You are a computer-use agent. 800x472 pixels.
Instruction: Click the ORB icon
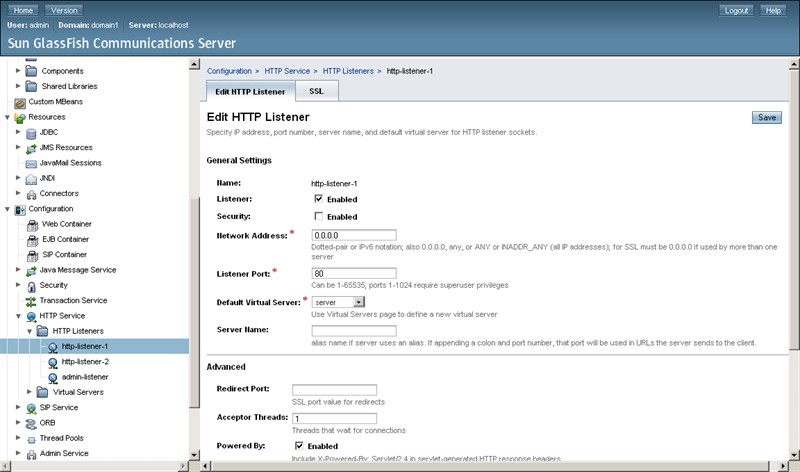pos(31,423)
